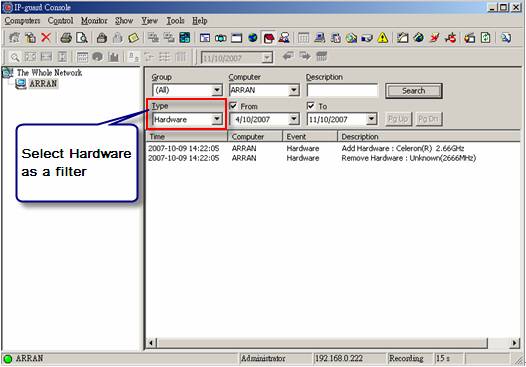Sort by the Time column header
Image resolution: width=526 pixels, height=367 pixels.
pos(187,137)
